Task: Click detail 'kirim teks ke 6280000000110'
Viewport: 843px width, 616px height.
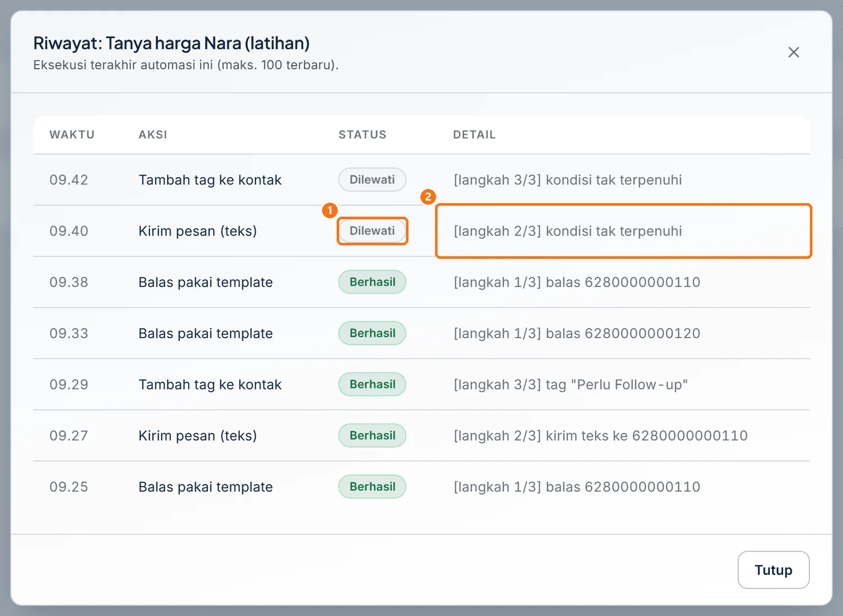Action: [646, 436]
